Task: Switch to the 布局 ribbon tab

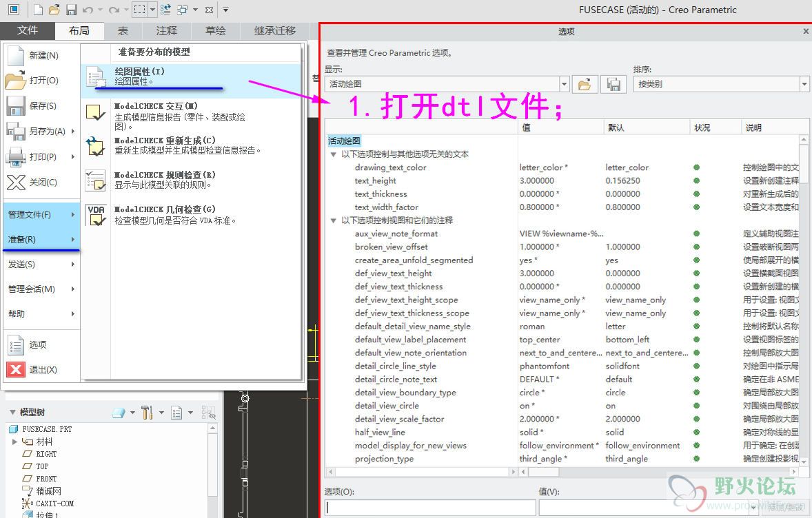Action: [x=79, y=31]
